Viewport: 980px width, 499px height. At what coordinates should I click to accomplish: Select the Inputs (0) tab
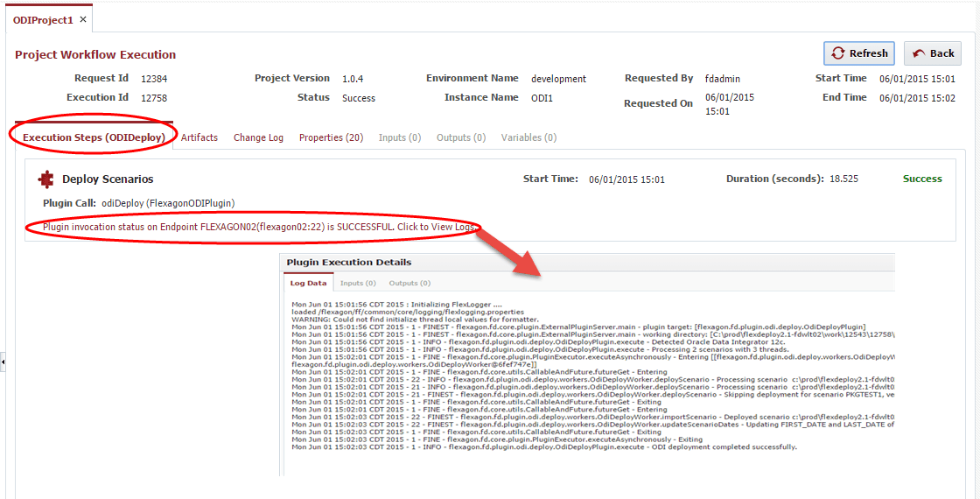(x=400, y=137)
